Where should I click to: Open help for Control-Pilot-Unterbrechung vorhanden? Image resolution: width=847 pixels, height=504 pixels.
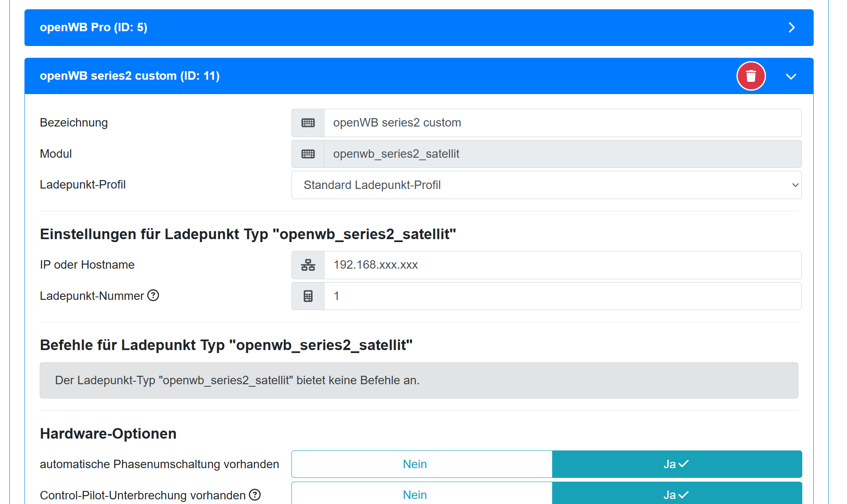coord(255,494)
